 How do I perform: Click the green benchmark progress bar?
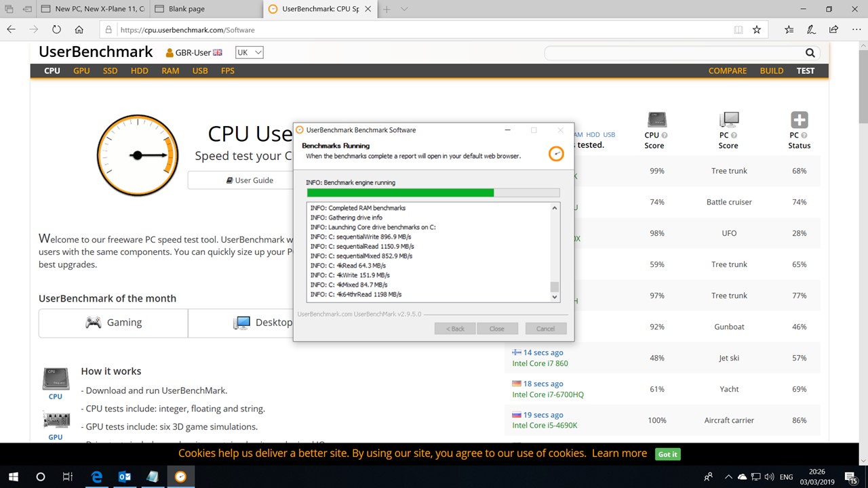(433, 193)
